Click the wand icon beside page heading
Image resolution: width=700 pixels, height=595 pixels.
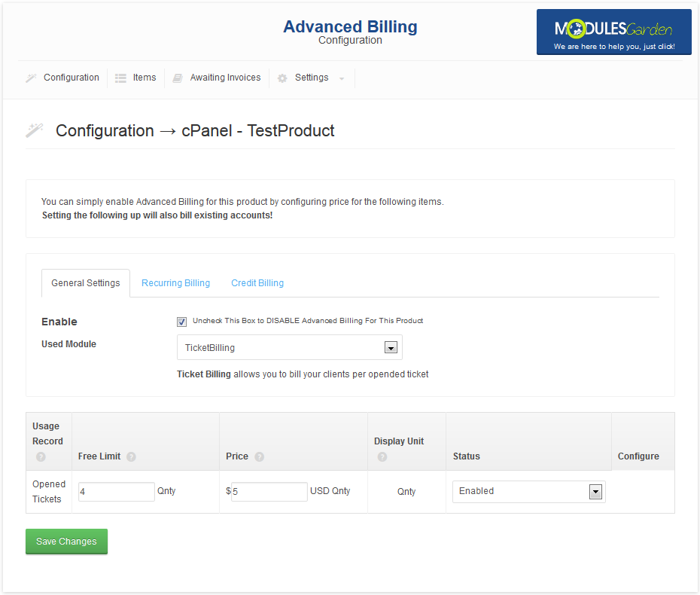pos(35,130)
